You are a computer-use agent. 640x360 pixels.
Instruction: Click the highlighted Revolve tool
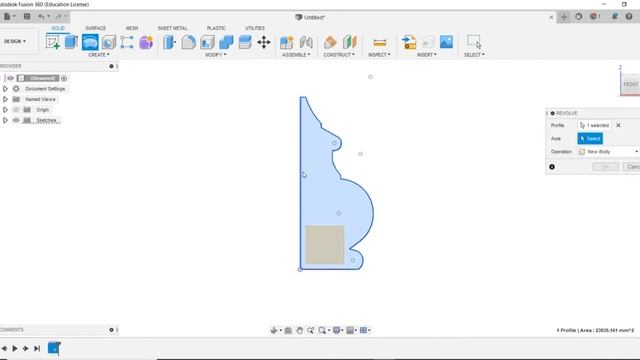(x=90, y=42)
